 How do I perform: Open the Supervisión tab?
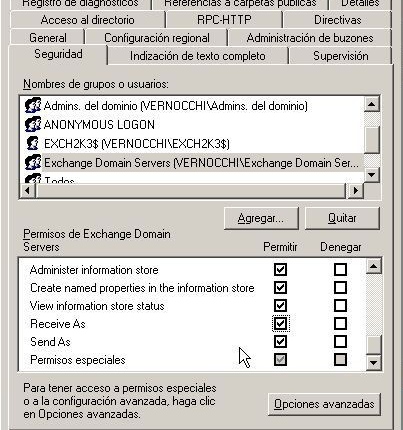(341, 56)
